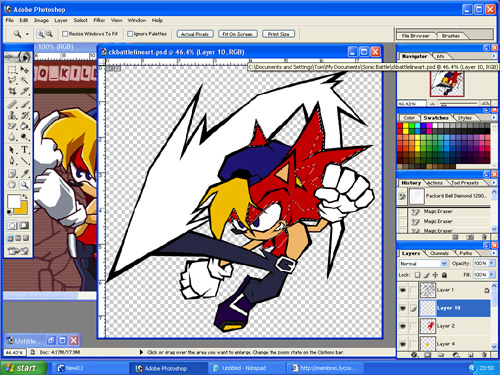The image size is (500, 375).
Task: Open the Layers palette flyout menu
Action: click(x=493, y=253)
